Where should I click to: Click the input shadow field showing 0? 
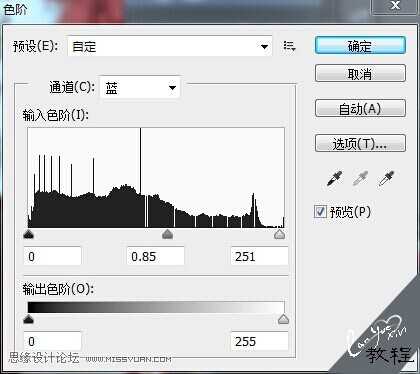[x=53, y=256]
